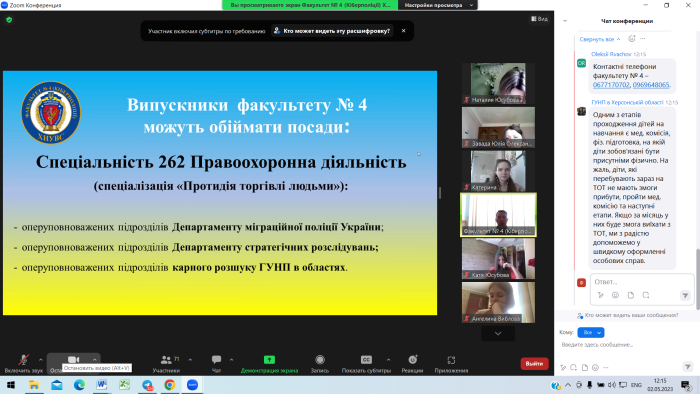Open the Участники participants panel

coord(166,363)
